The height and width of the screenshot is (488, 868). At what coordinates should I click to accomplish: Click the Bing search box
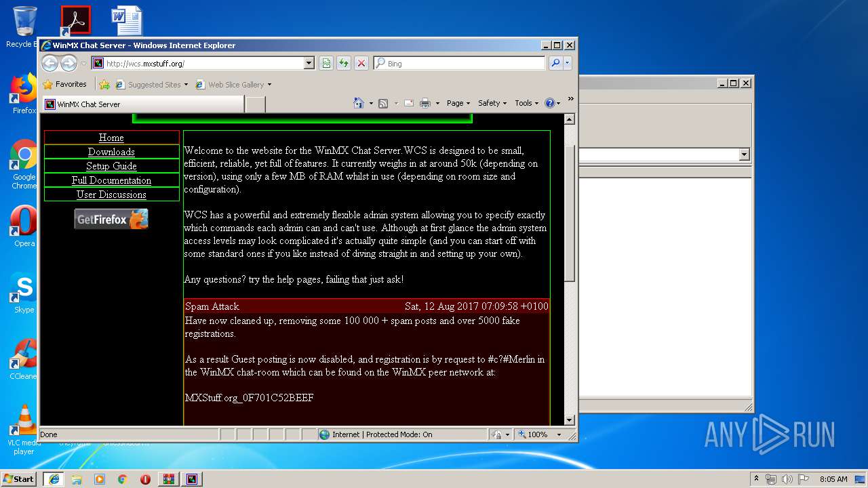coord(459,63)
